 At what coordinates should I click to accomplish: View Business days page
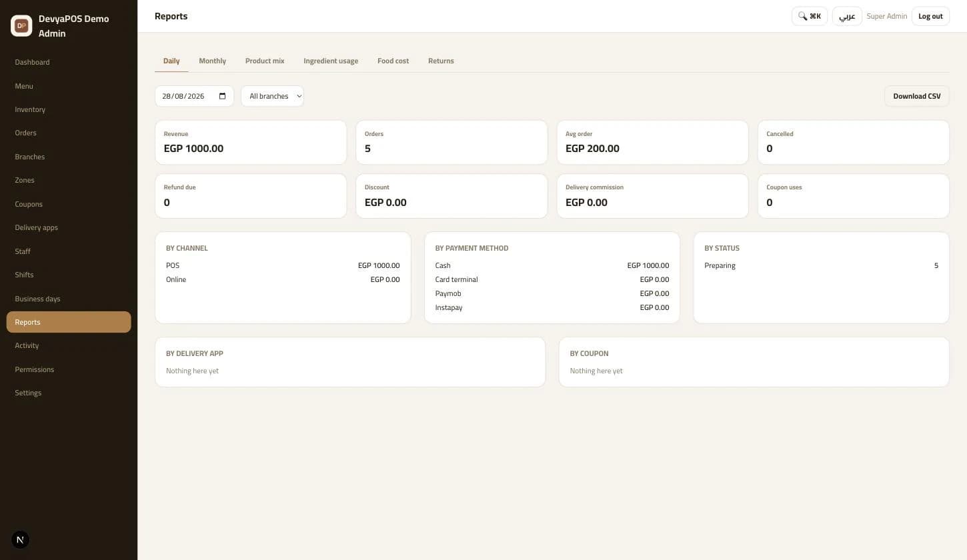[x=69, y=299]
